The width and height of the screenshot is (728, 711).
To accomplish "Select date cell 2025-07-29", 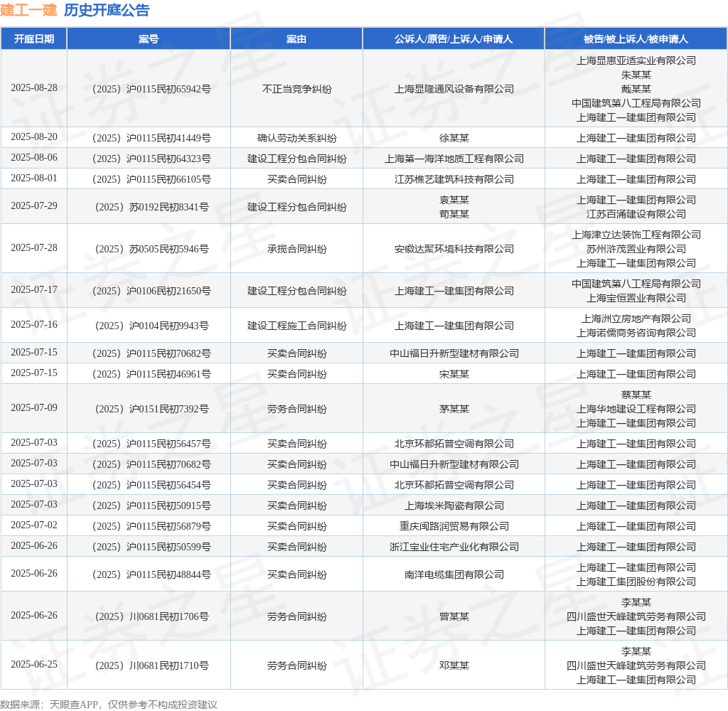I will [x=34, y=205].
